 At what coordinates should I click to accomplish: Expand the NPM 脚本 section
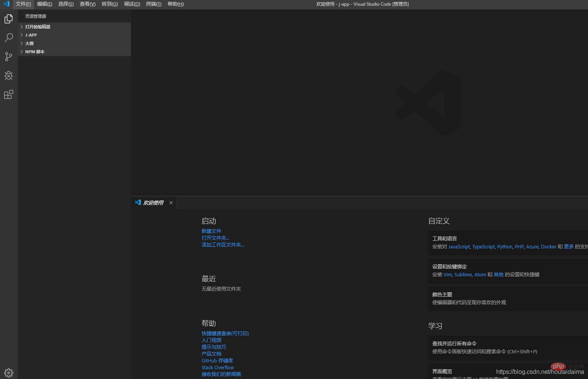pyautogui.click(x=35, y=52)
